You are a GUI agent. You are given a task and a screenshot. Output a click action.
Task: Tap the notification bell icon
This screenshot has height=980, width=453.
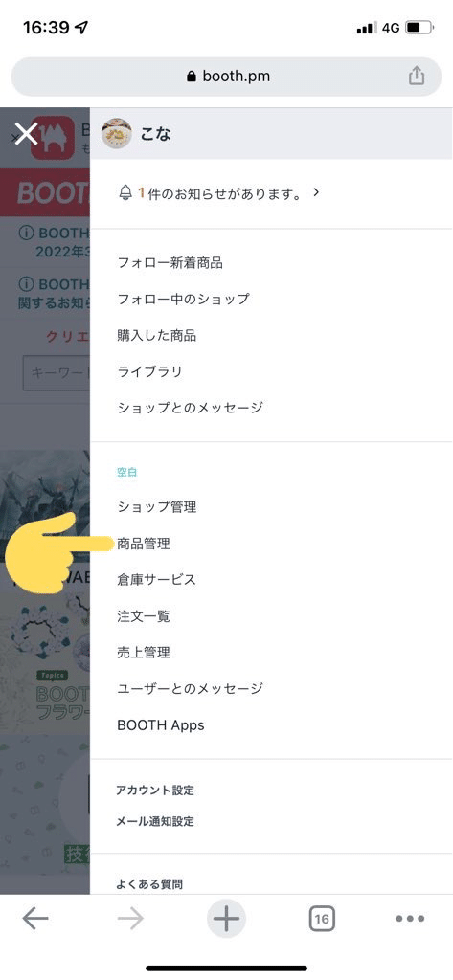[x=125, y=193]
